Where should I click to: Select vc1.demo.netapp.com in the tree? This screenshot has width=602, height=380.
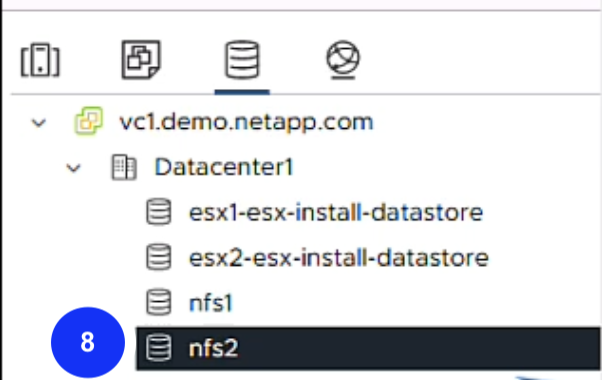(x=246, y=122)
